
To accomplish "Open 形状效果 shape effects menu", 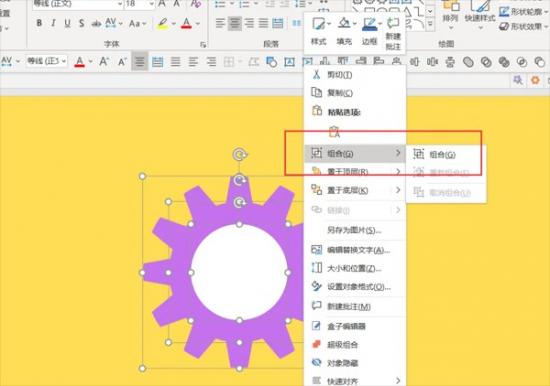I will tap(523, 26).
